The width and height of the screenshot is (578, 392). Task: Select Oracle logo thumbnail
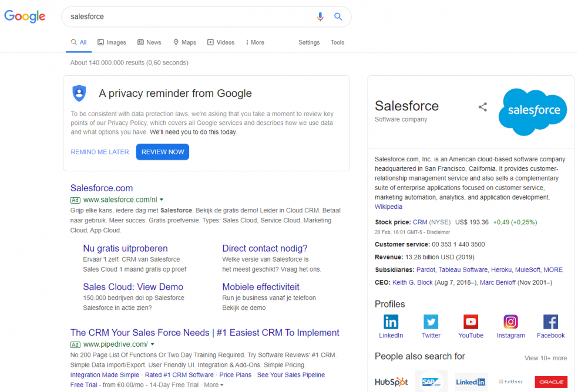coord(551,381)
